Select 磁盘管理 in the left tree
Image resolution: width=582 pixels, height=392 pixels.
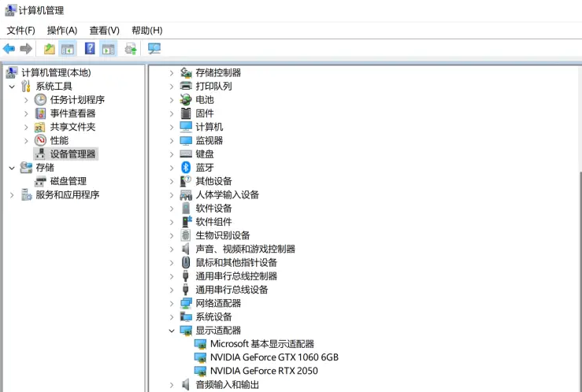(68, 181)
